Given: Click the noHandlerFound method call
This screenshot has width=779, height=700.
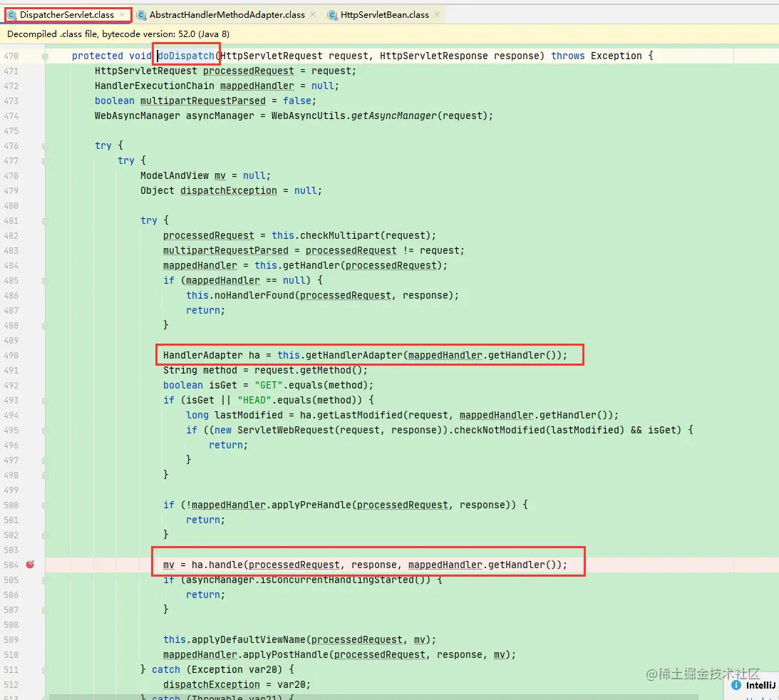Looking at the screenshot, I should (x=254, y=295).
